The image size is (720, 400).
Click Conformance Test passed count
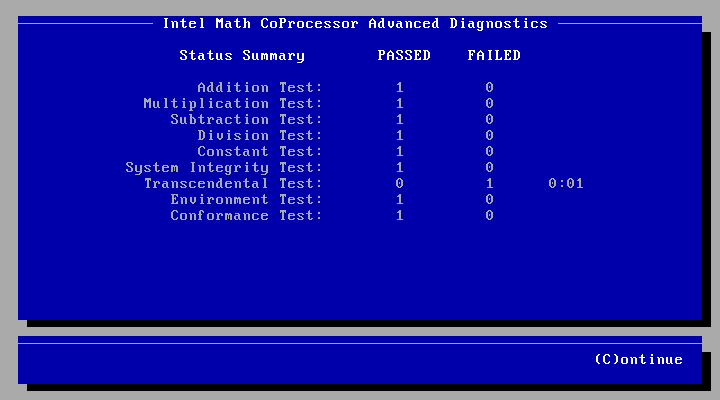pos(399,215)
